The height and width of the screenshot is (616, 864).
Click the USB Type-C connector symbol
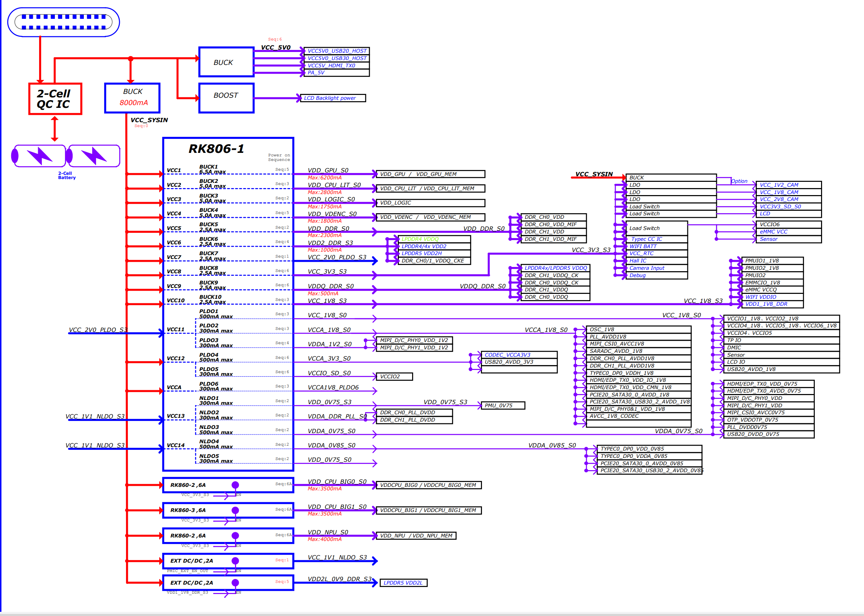pos(63,22)
